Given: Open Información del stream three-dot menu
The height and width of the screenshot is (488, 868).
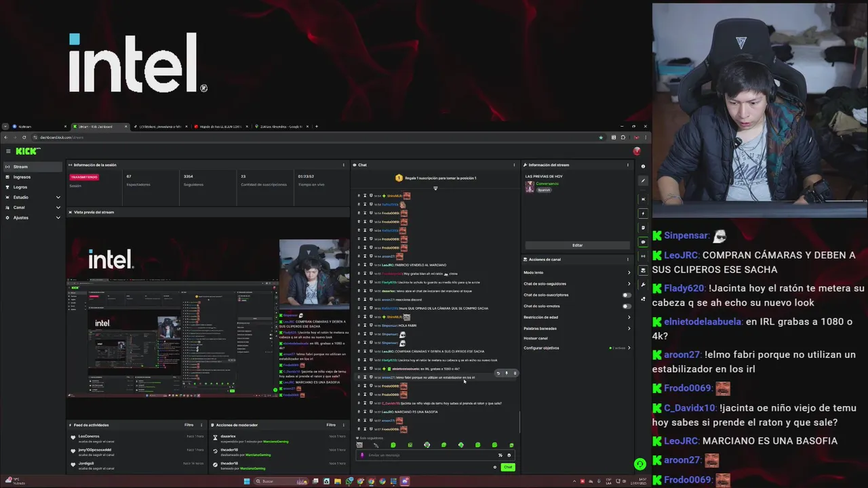Looking at the screenshot, I should tap(628, 165).
